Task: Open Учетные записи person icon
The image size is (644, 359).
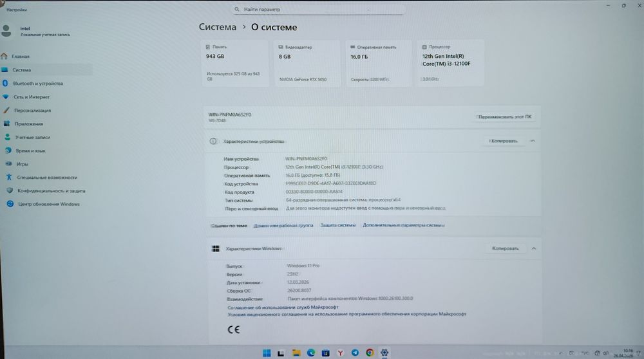Action: tap(7, 137)
